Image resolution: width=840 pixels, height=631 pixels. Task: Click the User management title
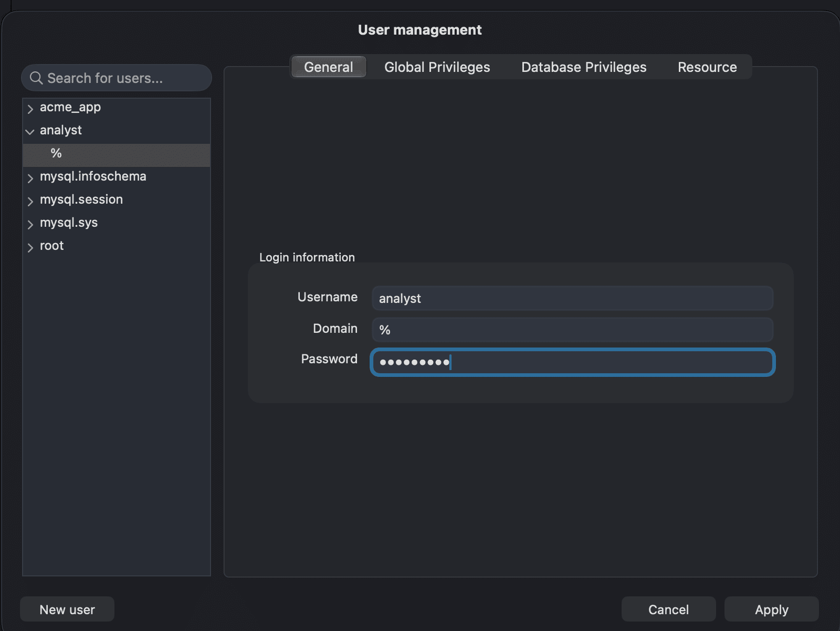click(420, 30)
